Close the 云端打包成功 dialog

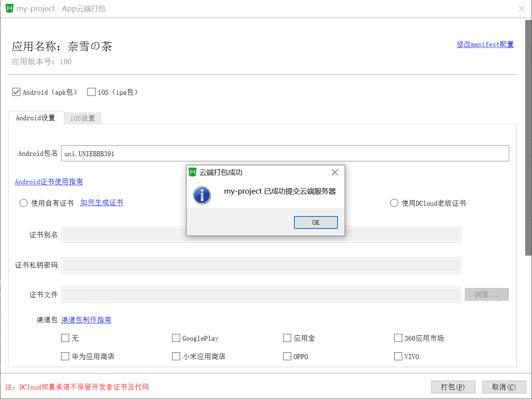pos(335,172)
